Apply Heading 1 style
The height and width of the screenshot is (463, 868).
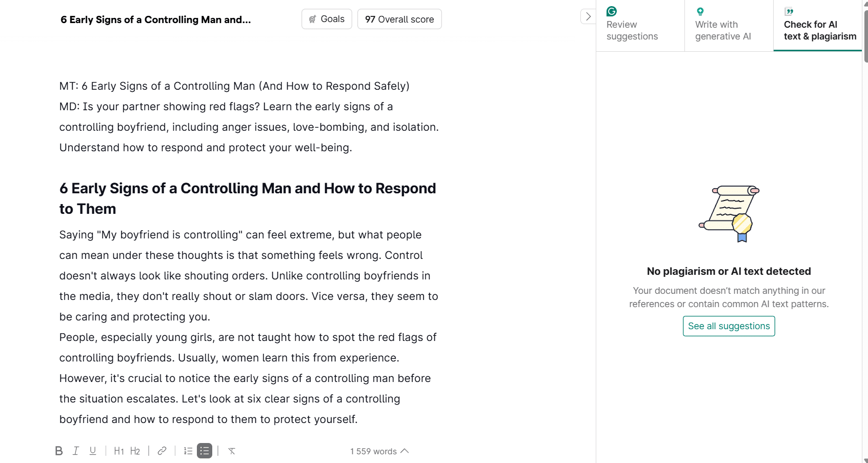119,451
